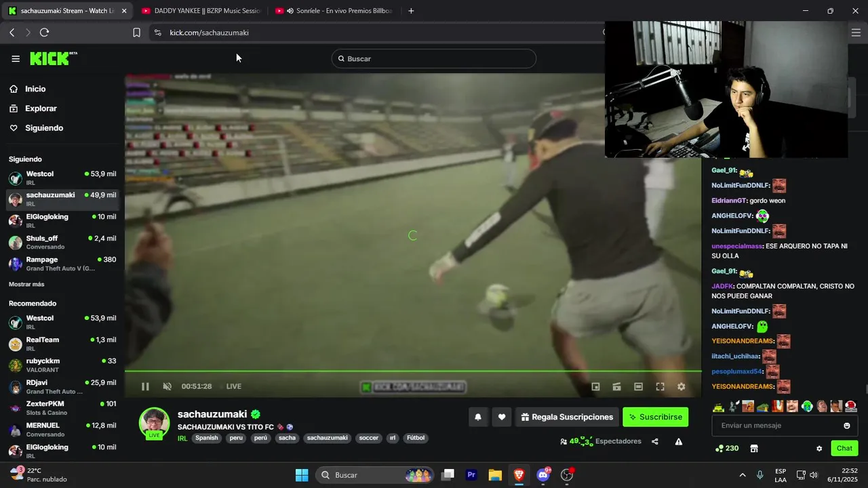Toggle theater mode in player
This screenshot has height=488, width=868.
[638, 386]
